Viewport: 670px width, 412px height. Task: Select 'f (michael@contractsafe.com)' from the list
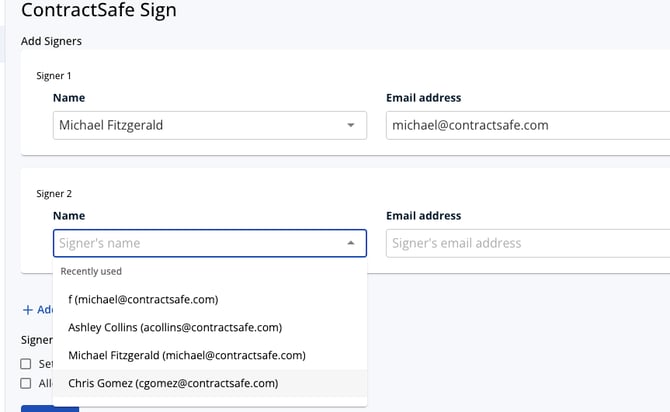coord(143,299)
